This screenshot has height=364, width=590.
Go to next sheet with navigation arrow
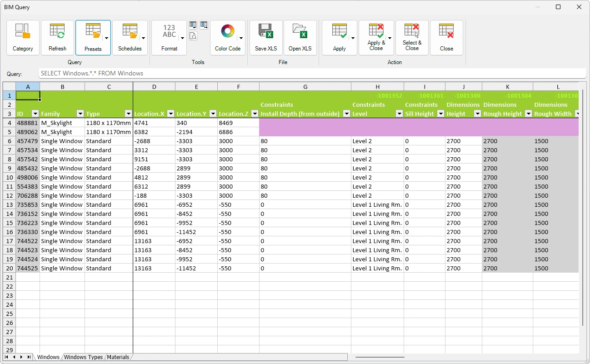tap(21, 357)
